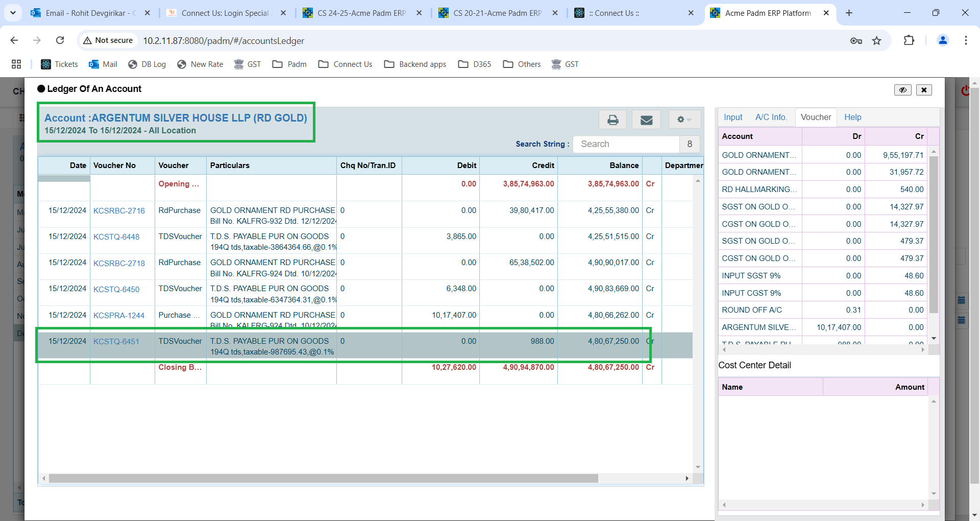Click the ledger horizontal scrollbar thumb
Viewport: 980px width, 521px height.
point(323,479)
